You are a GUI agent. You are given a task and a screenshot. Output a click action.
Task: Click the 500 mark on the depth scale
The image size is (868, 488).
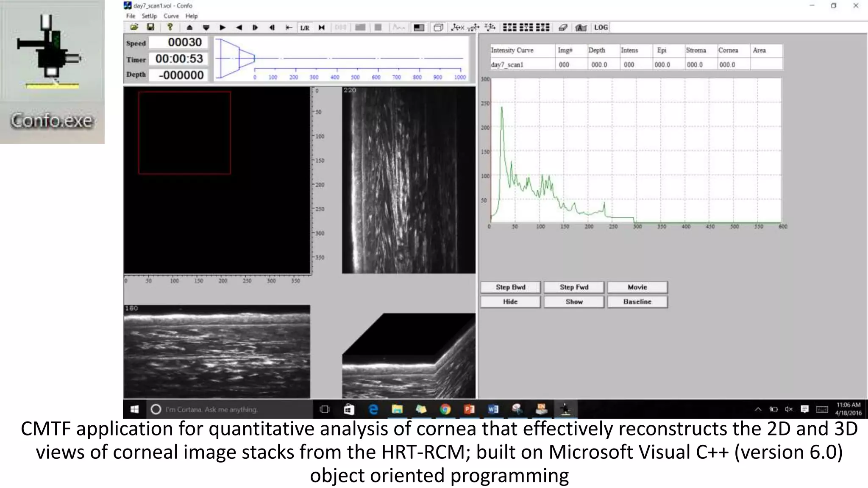point(356,77)
